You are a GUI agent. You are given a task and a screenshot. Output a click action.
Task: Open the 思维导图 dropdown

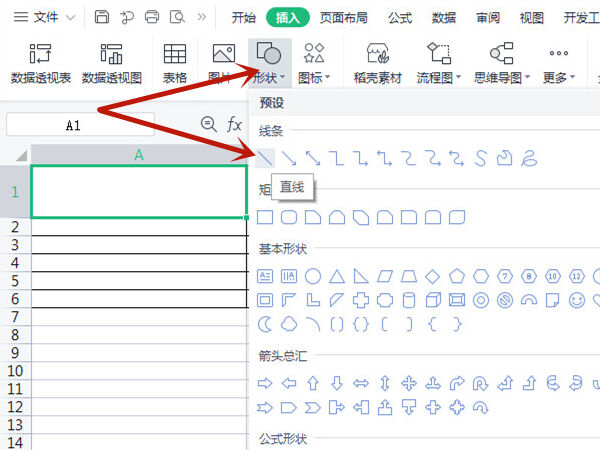(x=502, y=64)
